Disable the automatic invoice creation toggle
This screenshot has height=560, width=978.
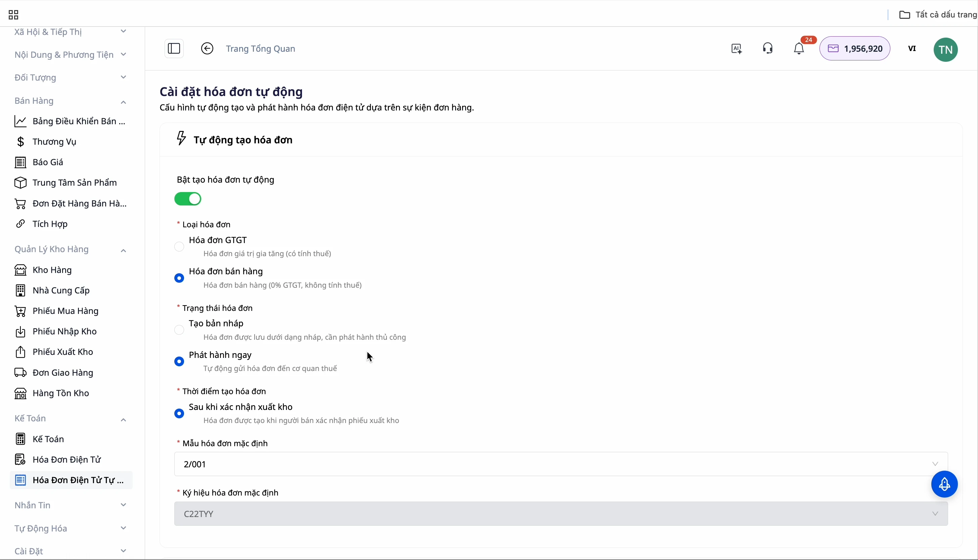(188, 199)
